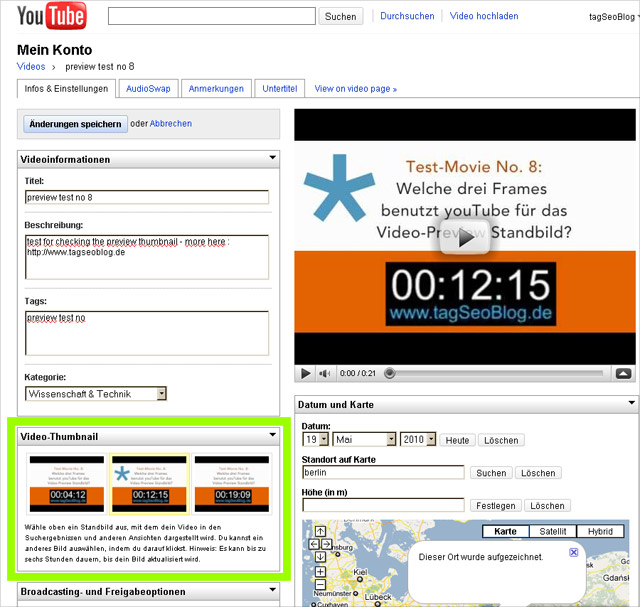Open the year dropdown showing 2010
The image size is (640, 607).
pyautogui.click(x=418, y=439)
